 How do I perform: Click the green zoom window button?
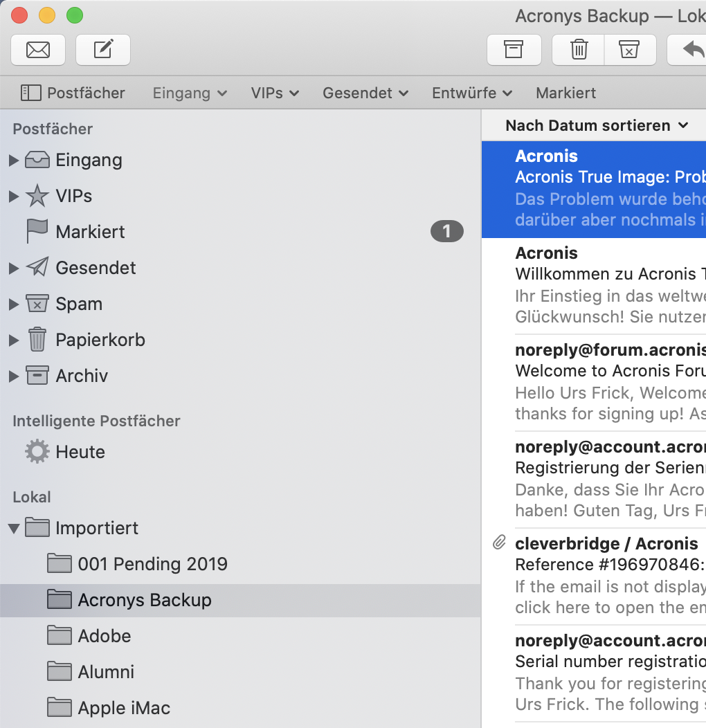pos(75,15)
